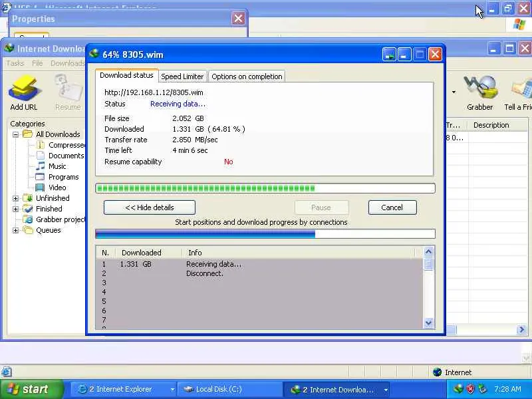Select the Finished category label
This screenshot has width=532, height=399.
49,209
